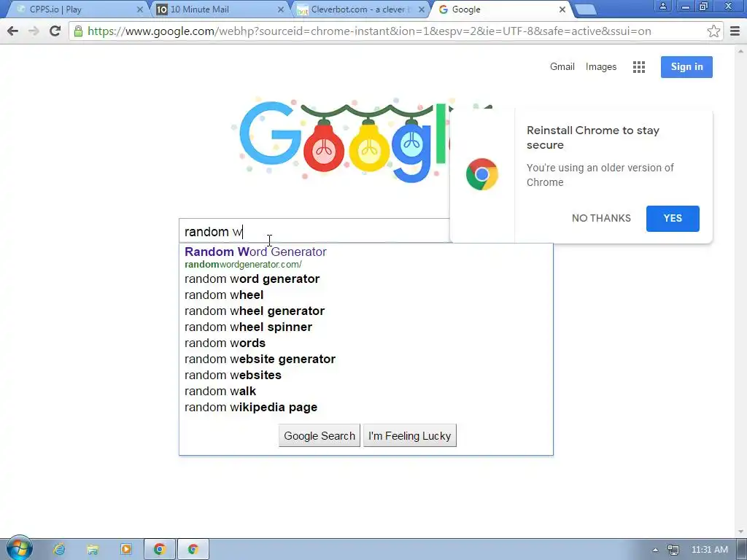Open the Windows Start orb
Screen dimensions: 747x560
tap(20, 548)
